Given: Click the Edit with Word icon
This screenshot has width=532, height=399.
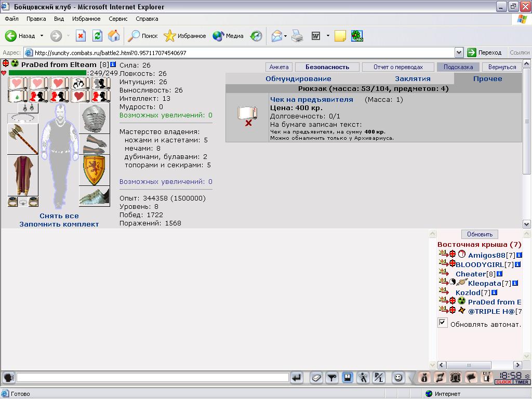Looking at the screenshot, I should [315, 36].
